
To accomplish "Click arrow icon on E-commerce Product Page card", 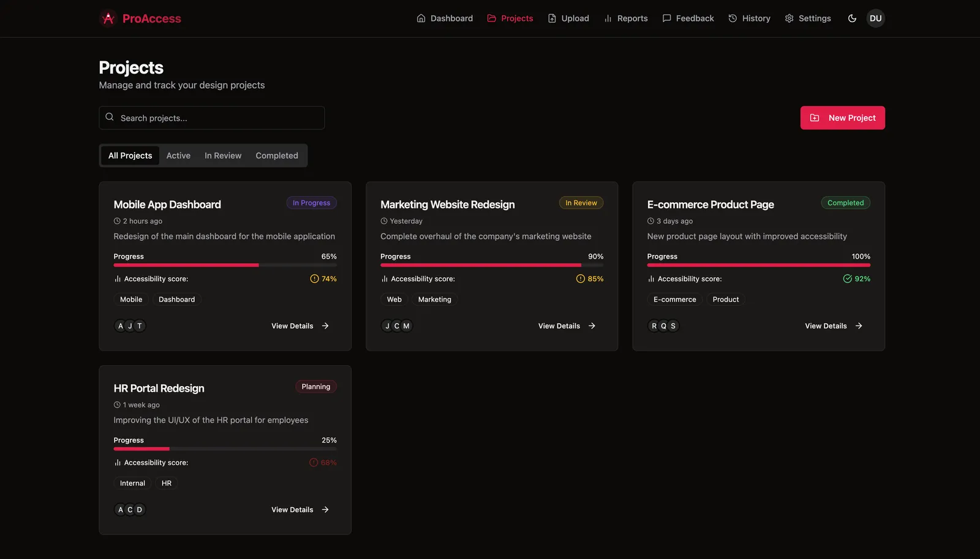I will click(x=859, y=326).
